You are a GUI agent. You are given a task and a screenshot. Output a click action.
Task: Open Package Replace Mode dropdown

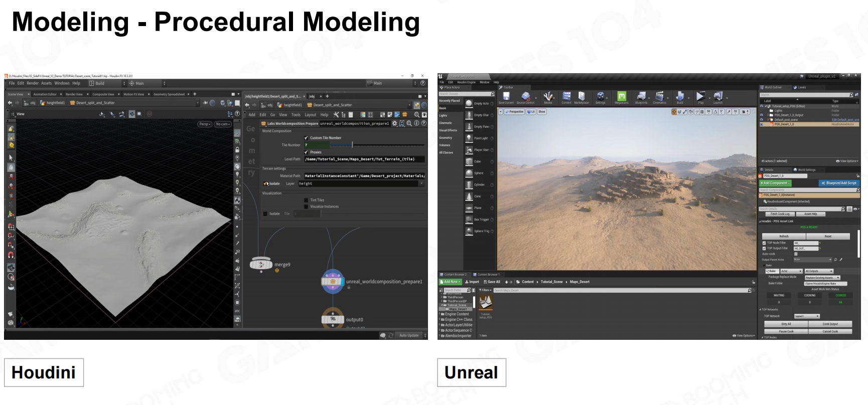point(822,277)
